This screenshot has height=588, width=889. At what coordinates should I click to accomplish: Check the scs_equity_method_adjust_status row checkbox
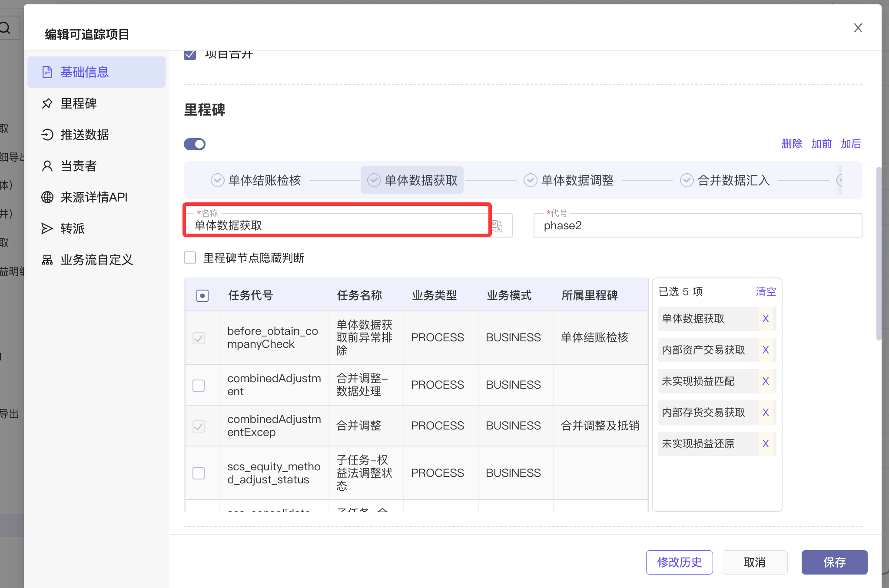point(199,473)
